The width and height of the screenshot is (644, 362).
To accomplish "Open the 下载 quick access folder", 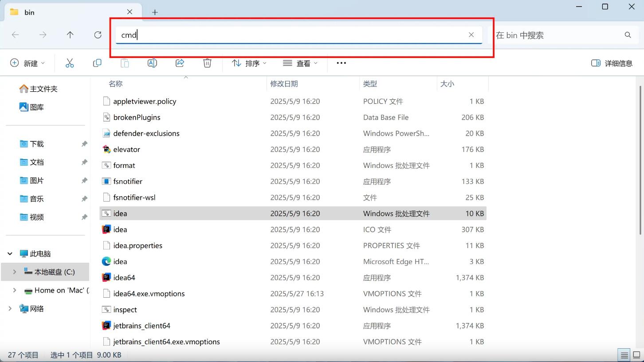I will click(31, 144).
